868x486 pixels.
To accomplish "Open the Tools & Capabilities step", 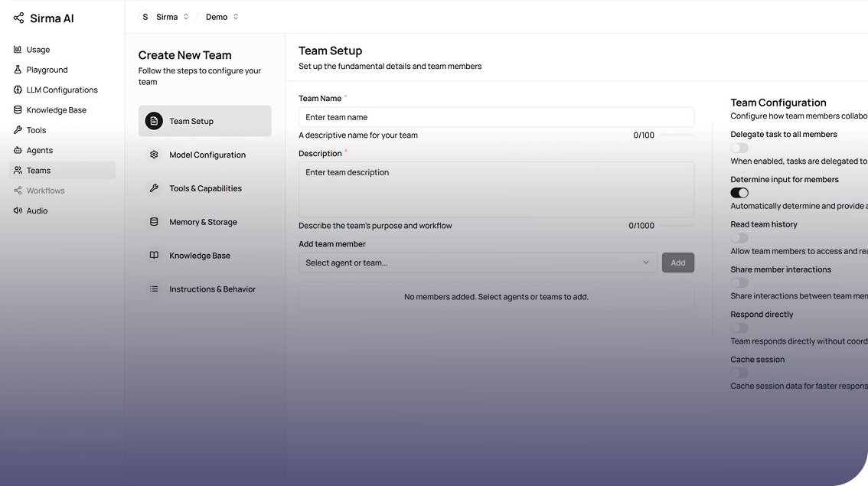I will click(205, 188).
